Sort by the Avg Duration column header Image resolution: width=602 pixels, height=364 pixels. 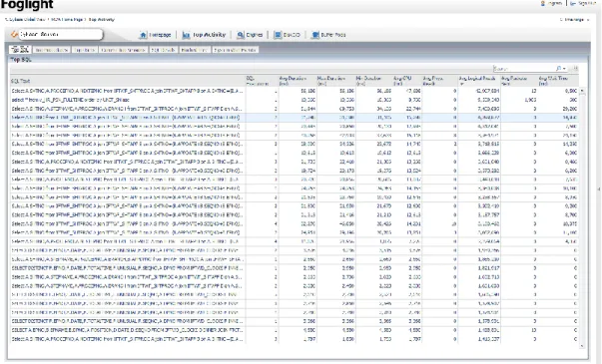pyautogui.click(x=298, y=81)
